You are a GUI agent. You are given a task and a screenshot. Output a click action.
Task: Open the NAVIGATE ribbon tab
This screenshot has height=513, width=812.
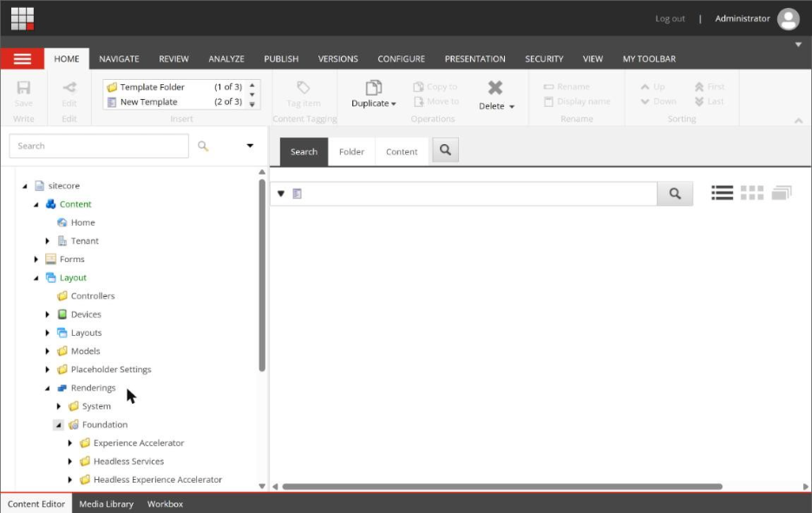pos(119,59)
